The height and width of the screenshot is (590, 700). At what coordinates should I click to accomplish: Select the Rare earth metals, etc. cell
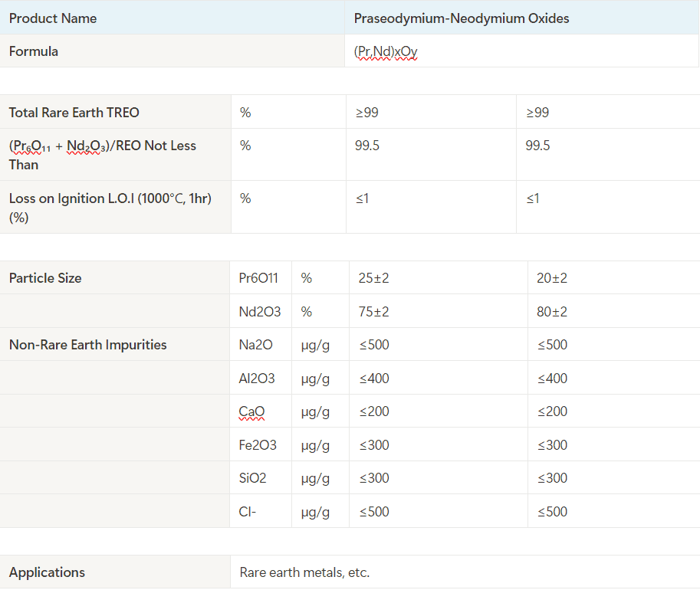tap(304, 572)
